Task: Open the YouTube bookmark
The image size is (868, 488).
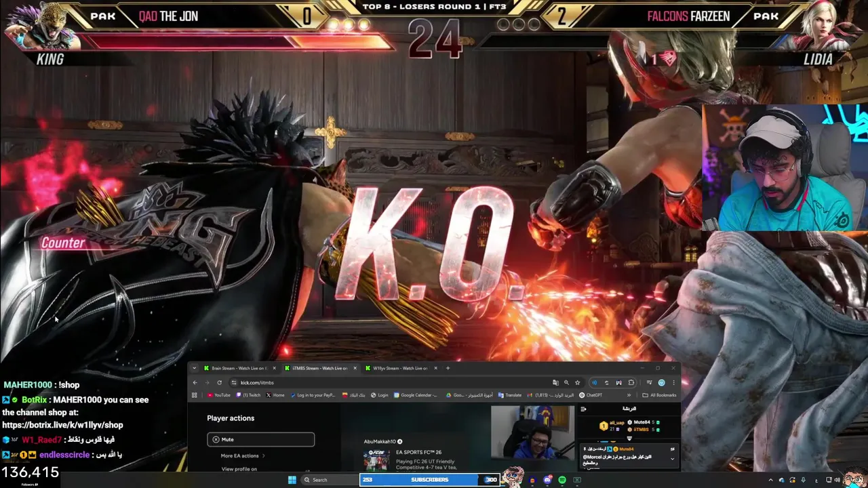Action: 219,395
